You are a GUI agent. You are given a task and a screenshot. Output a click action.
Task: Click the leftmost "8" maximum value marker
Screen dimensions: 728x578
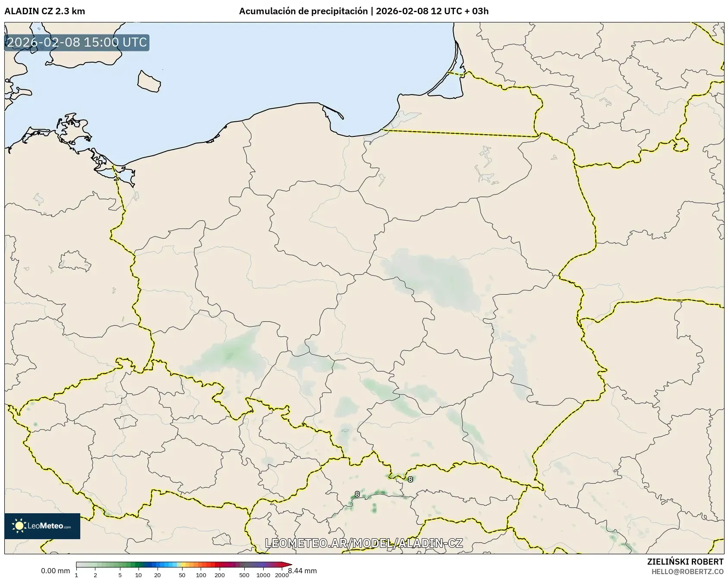pyautogui.click(x=356, y=494)
